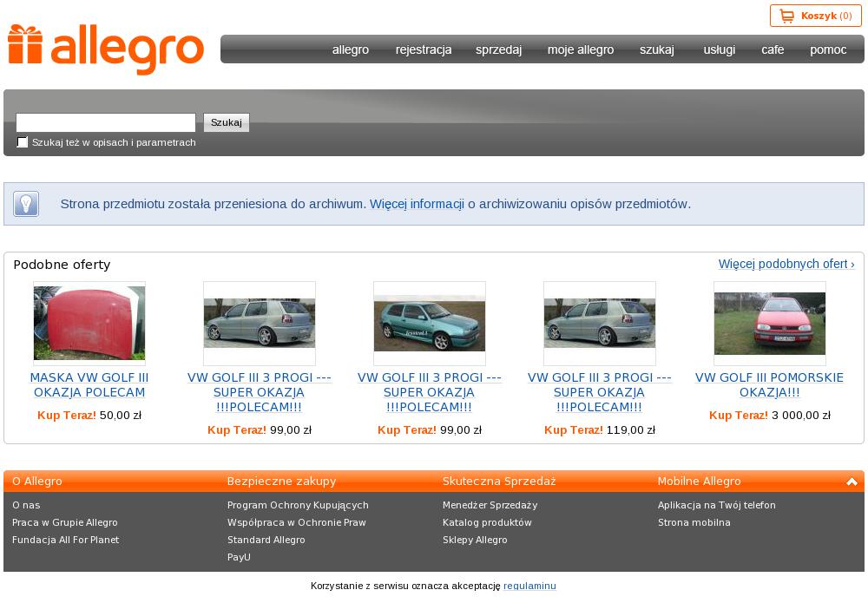
Task: Open Sklepy Allegro link
Action: tap(475, 540)
